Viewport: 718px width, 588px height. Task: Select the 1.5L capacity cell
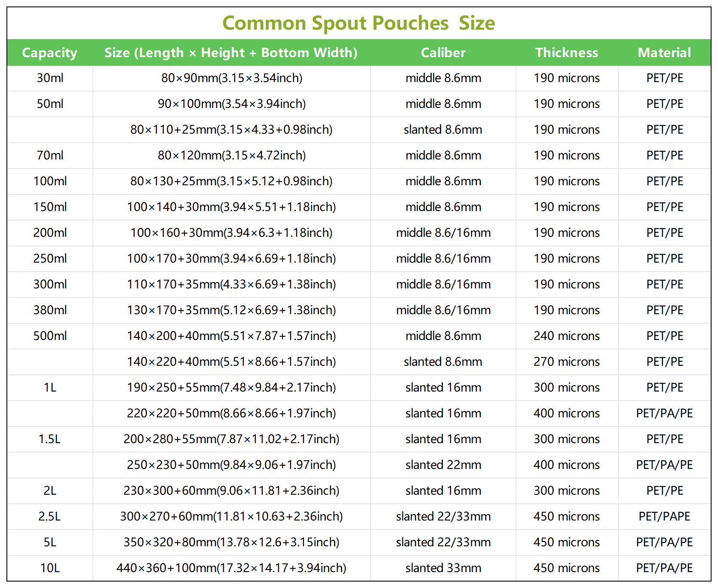tap(50, 439)
